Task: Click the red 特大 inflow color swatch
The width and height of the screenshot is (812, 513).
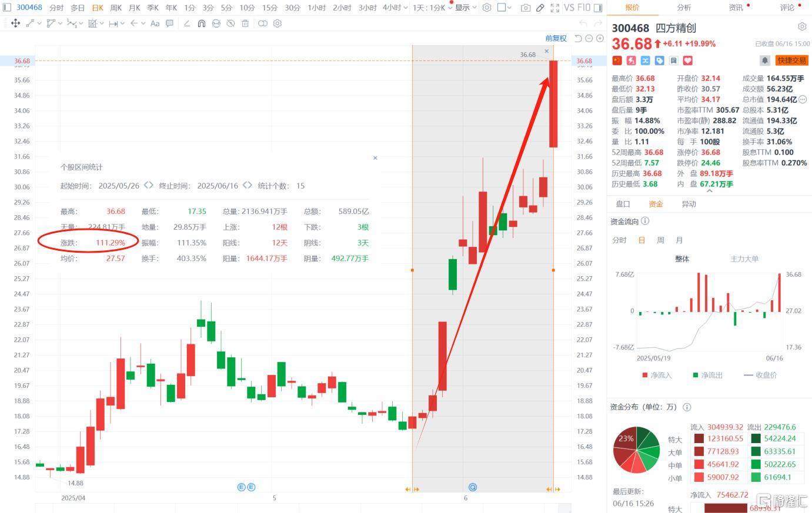Action: (x=699, y=438)
